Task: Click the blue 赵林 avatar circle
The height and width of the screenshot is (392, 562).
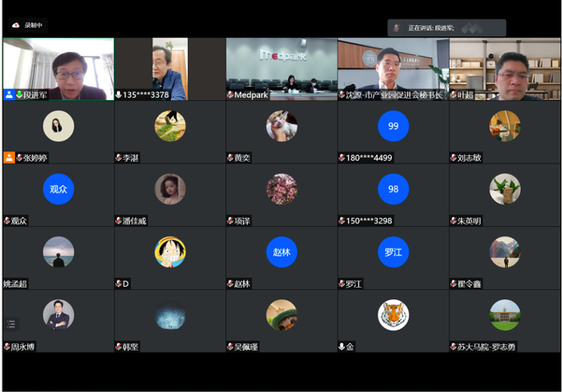Action: pos(281,251)
